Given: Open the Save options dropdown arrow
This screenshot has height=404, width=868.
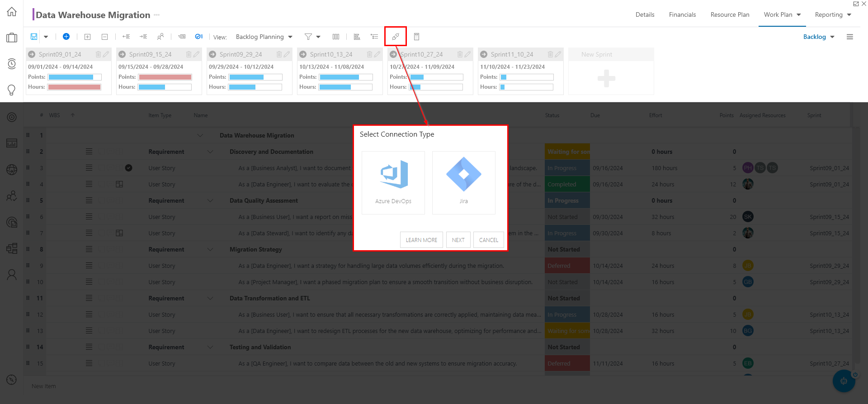Looking at the screenshot, I should [46, 37].
